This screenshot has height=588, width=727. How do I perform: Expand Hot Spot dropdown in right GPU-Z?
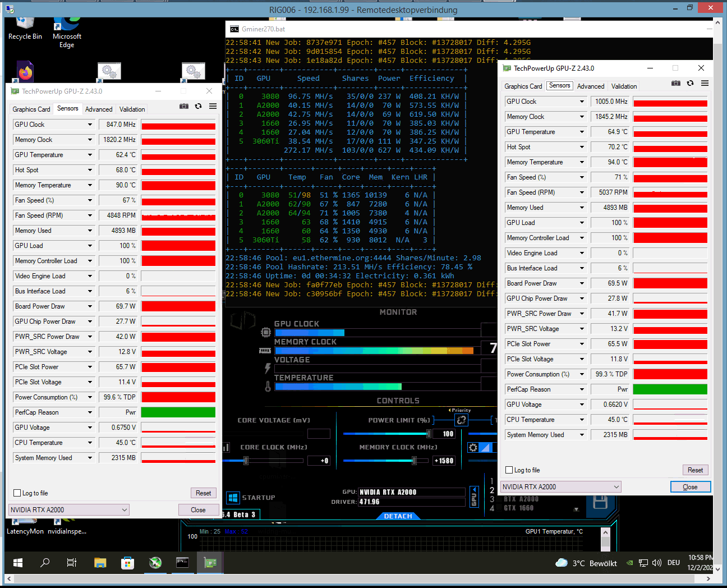point(582,147)
